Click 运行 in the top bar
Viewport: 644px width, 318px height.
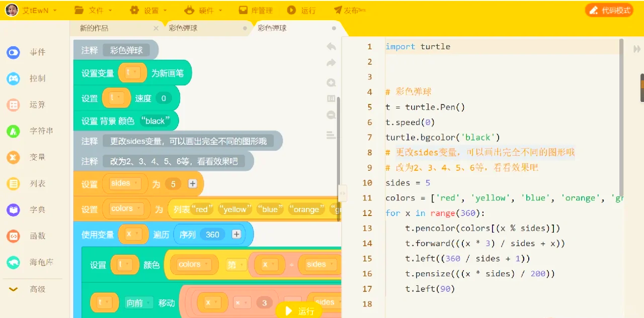[301, 11]
